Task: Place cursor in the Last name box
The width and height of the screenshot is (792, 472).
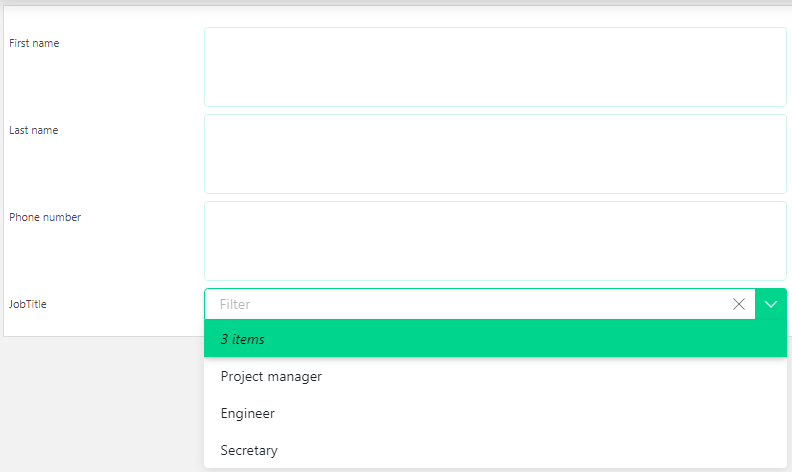Action: tap(496, 154)
